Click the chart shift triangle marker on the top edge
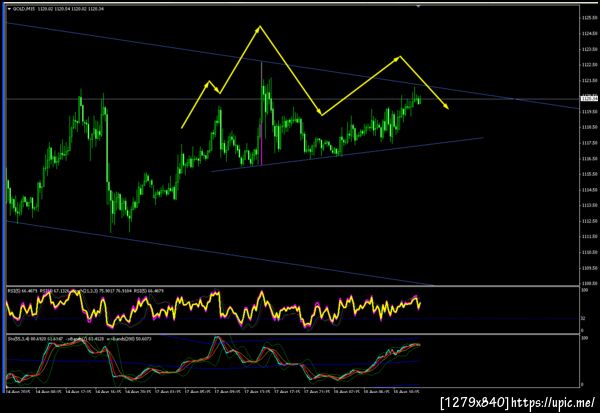This screenshot has width=600, height=413. click(x=418, y=6)
